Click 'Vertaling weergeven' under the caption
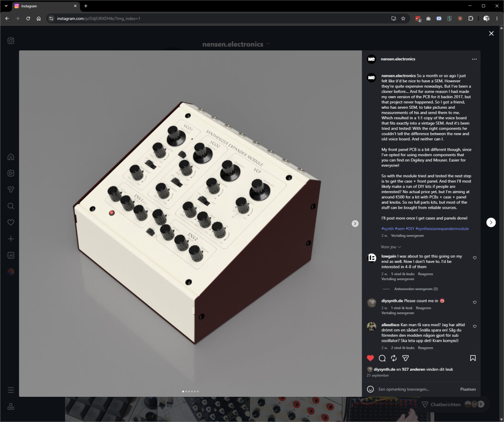The width and height of the screenshot is (504, 422). 407,236
